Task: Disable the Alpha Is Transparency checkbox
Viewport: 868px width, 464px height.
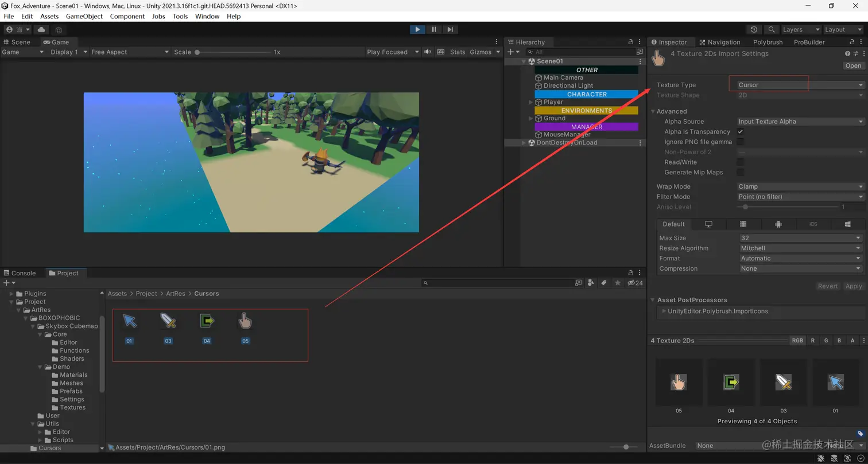Action: (741, 131)
